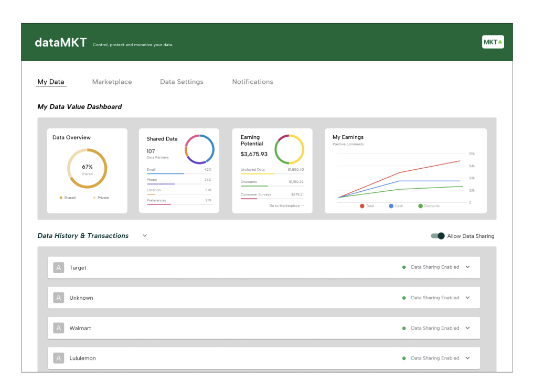Click the avatar icon beside Lululemon
The image size is (533, 392).
pos(59,358)
